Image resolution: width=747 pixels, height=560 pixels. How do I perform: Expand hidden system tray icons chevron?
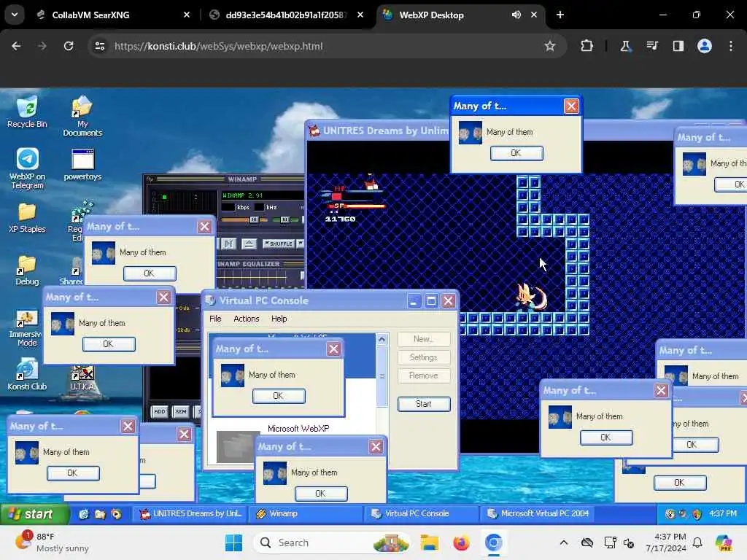(564, 542)
